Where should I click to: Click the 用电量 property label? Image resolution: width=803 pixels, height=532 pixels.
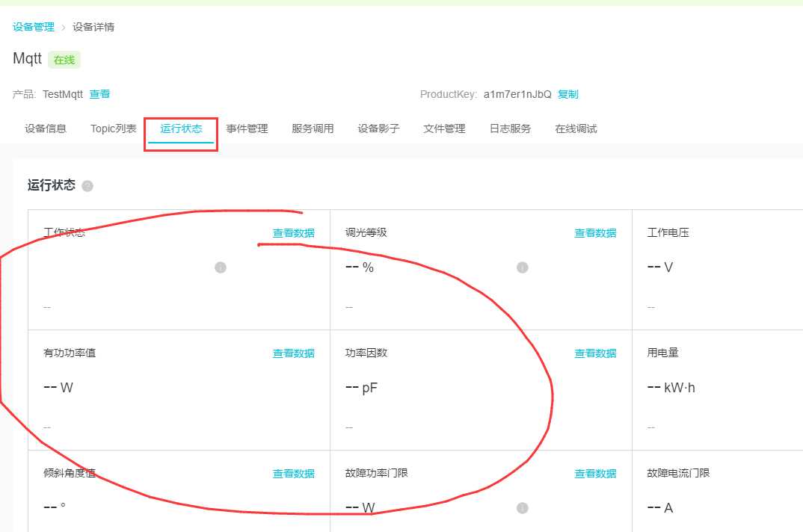click(x=662, y=353)
